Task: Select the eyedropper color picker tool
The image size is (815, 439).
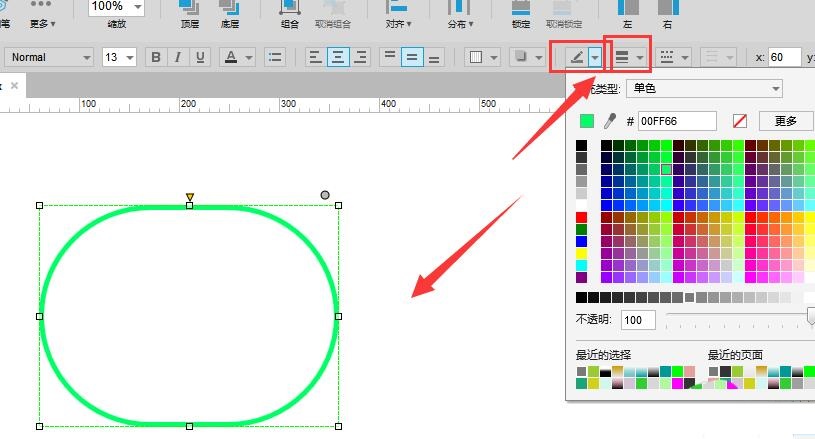Action: click(x=609, y=121)
